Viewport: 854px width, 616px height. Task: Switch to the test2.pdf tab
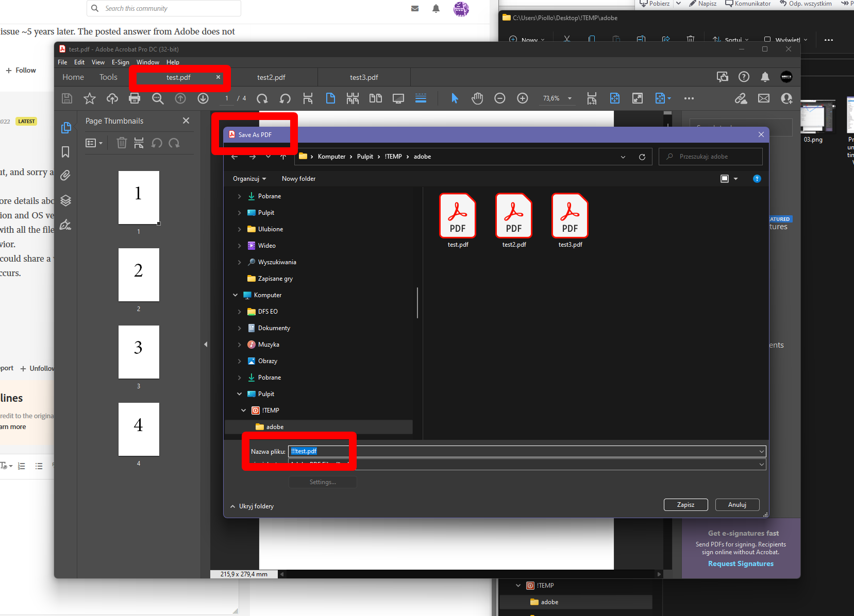[273, 77]
